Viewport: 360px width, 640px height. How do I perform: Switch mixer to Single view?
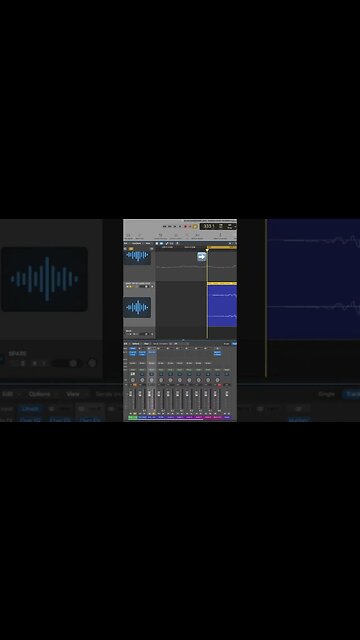click(x=226, y=344)
